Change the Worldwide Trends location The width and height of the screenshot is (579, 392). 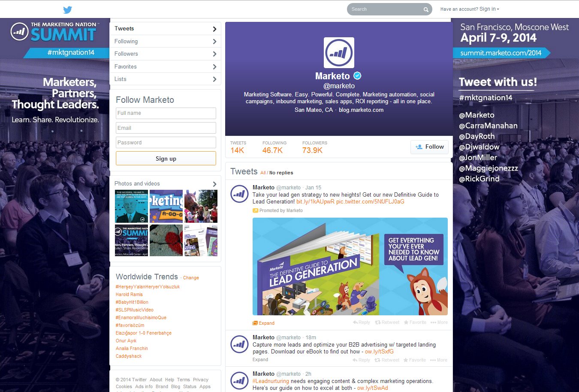[191, 278]
